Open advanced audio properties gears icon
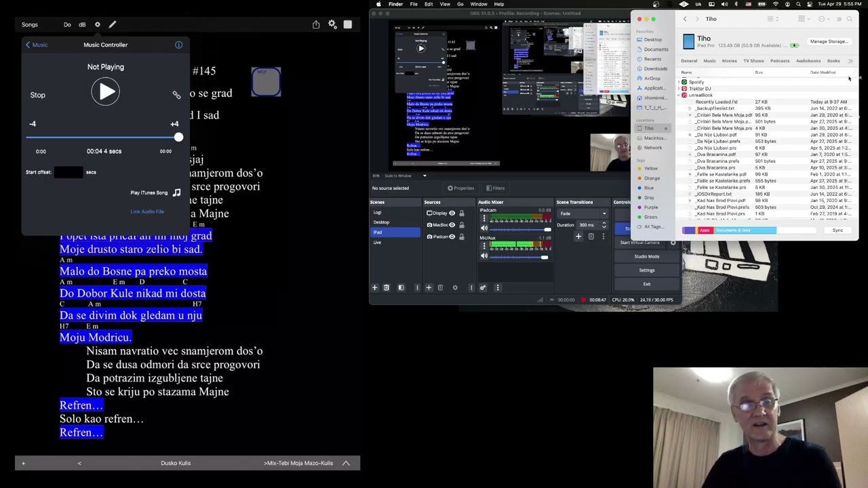 [x=483, y=287]
